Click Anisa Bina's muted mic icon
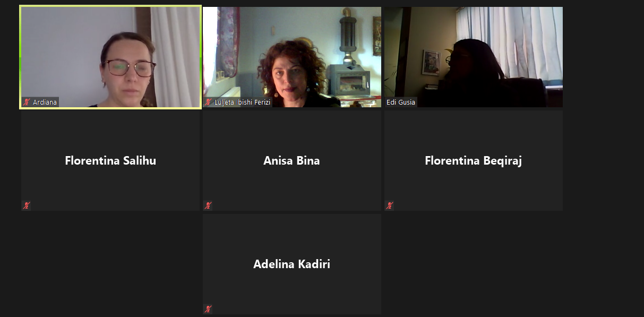This screenshot has width=644, height=317. click(208, 205)
